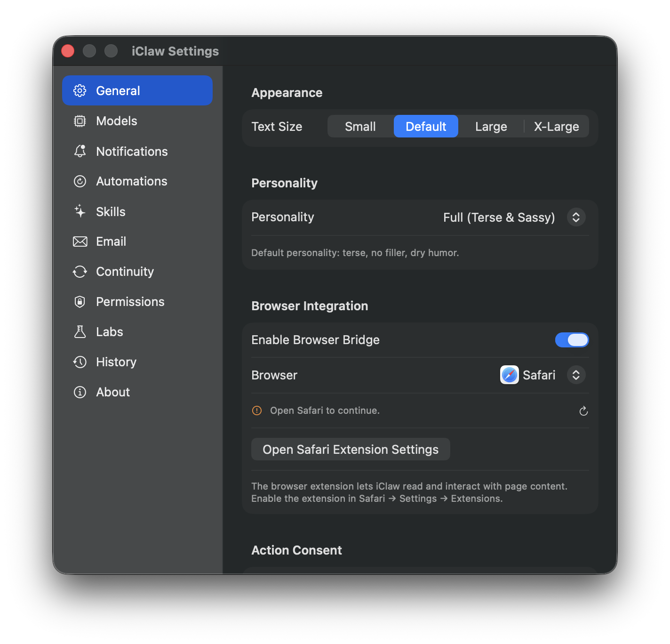Image resolution: width=670 pixels, height=644 pixels.
Task: Click the 'Default personality: terse' description text
Action: 355,253
